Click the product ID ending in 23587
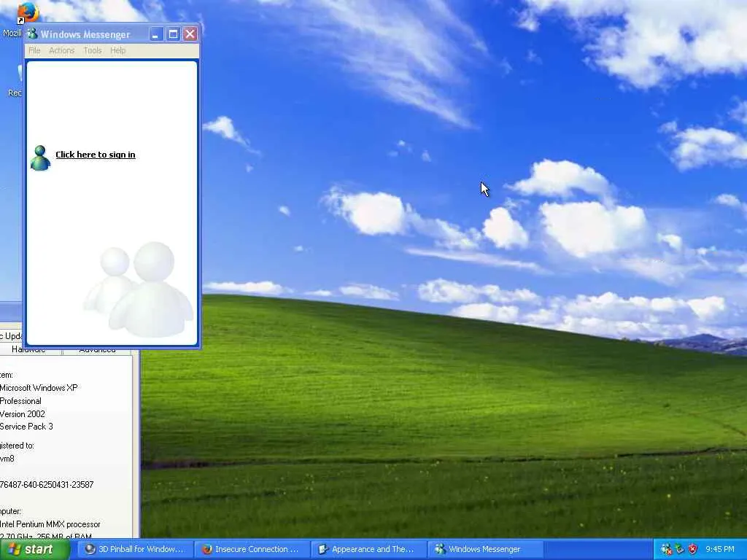This screenshot has height=560, width=747. [47, 485]
